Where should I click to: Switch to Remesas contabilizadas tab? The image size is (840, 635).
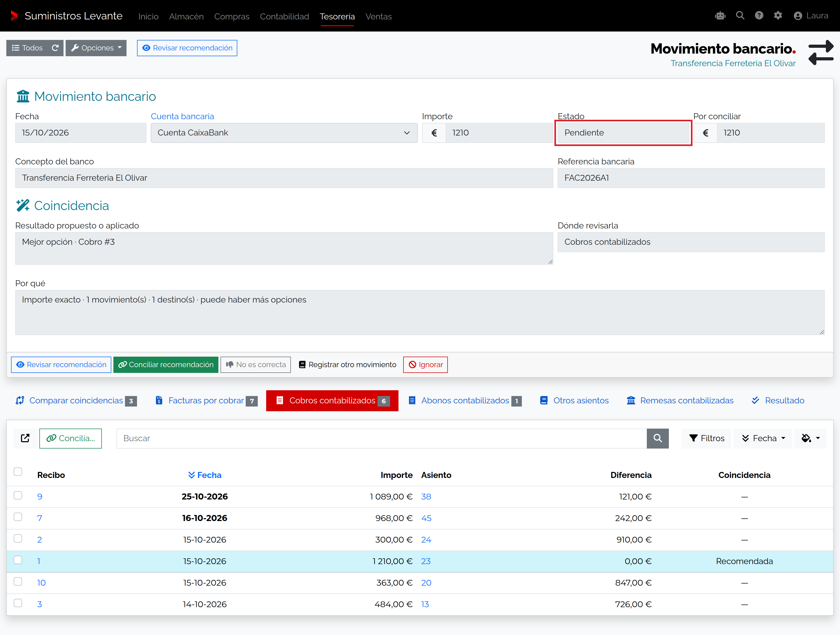coord(680,400)
